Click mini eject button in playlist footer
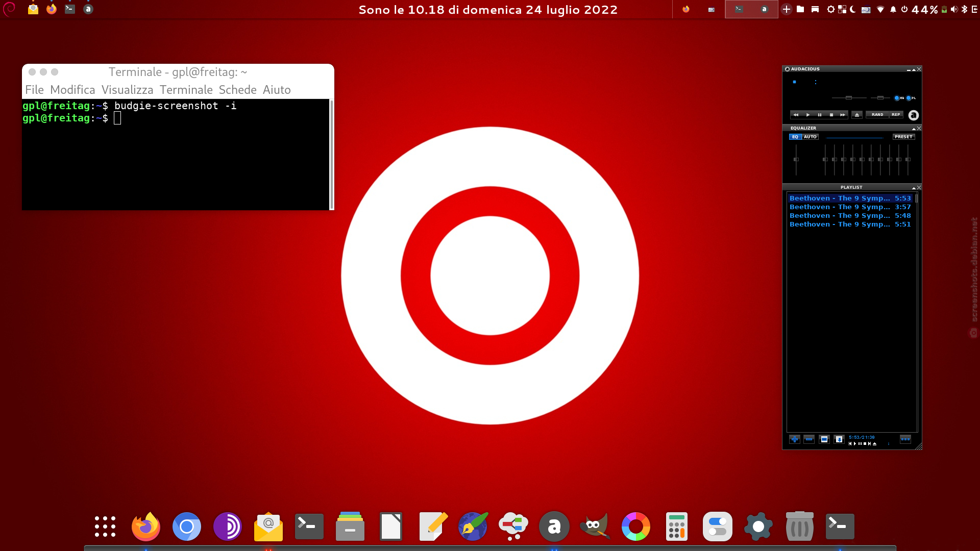The image size is (980, 551). pyautogui.click(x=874, y=444)
